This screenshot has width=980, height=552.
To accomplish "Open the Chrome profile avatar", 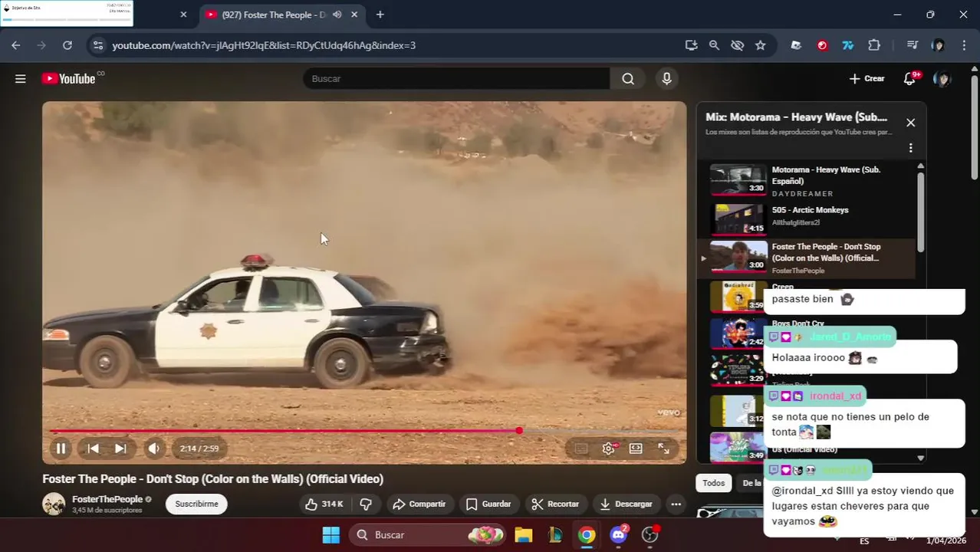I will [x=938, y=45].
